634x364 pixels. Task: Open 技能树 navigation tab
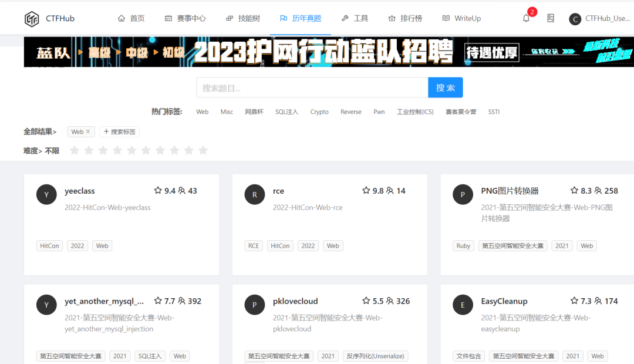243,18
